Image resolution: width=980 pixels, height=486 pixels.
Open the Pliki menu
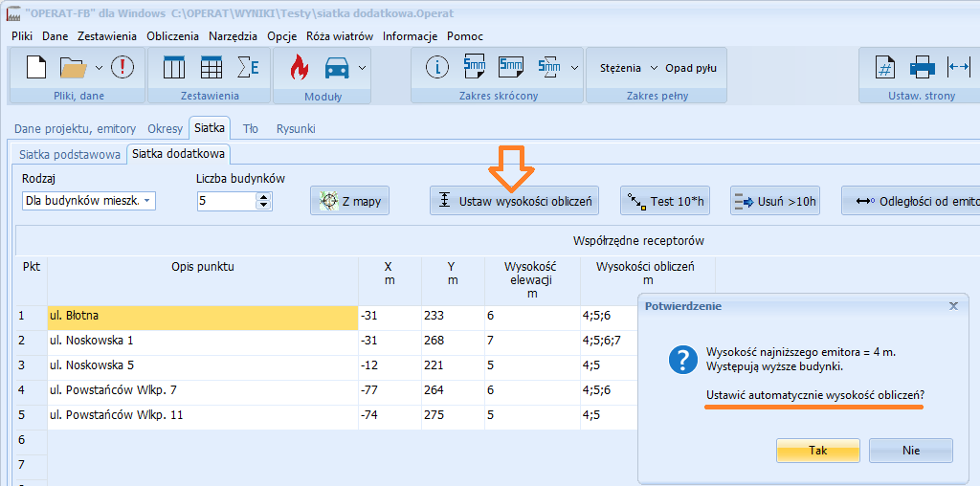point(22,36)
